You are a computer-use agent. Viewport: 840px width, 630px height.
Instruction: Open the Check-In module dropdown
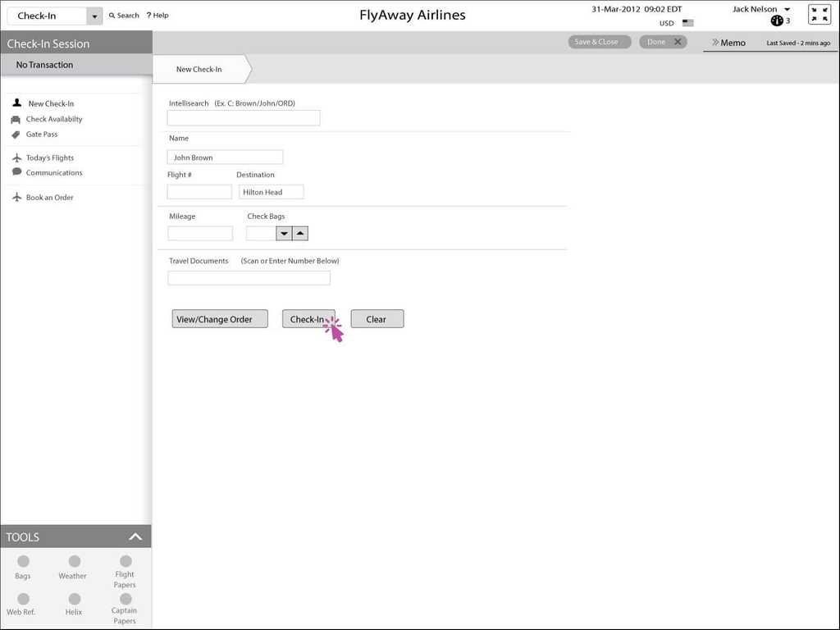[x=94, y=16]
